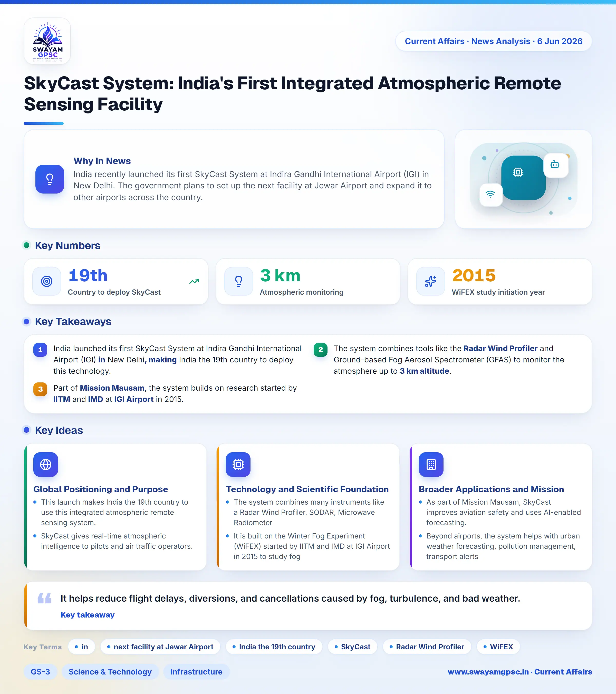Click the quotation mark icon in the quote
The image size is (616, 694).
tap(44, 598)
